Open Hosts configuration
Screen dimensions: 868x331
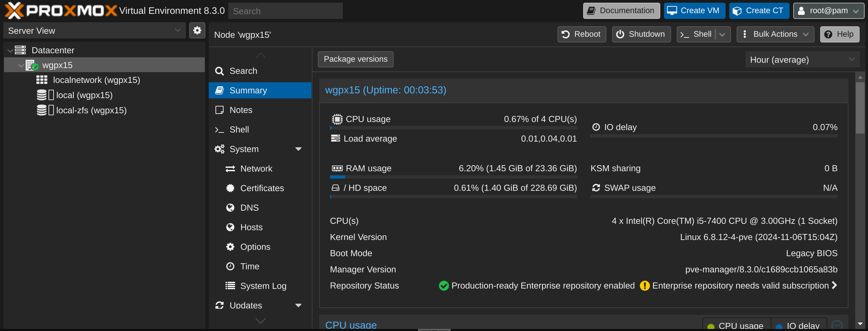260,228
